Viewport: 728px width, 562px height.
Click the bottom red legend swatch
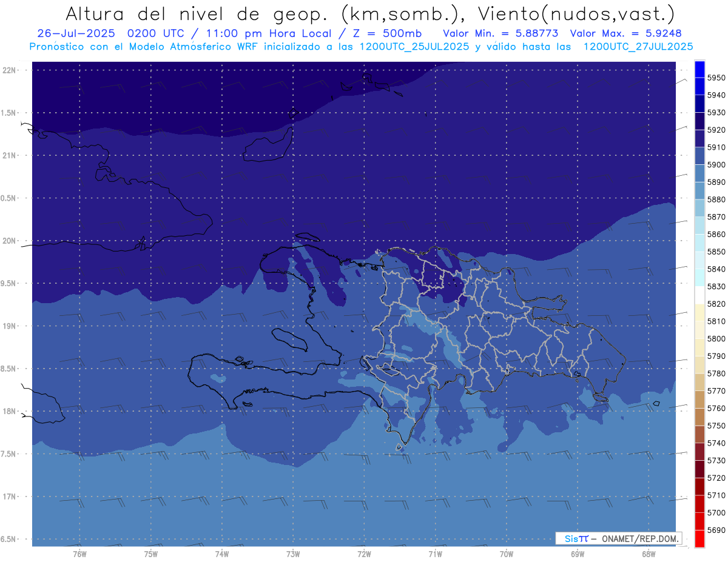[x=699, y=538]
